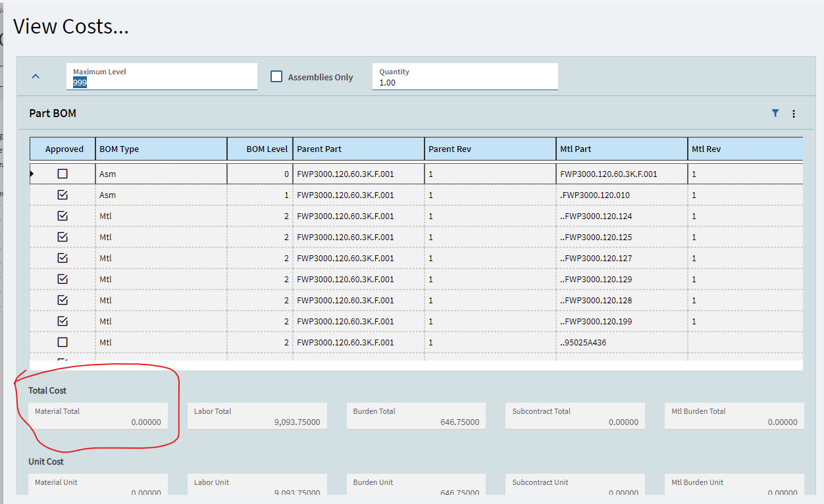The height and width of the screenshot is (504, 824).
Task: Click the Labor Total value field
Action: click(257, 416)
